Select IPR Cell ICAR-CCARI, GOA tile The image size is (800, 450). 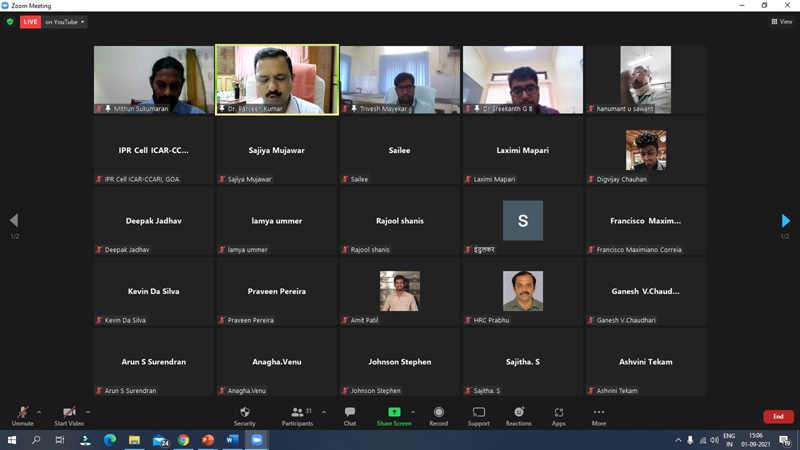point(154,150)
